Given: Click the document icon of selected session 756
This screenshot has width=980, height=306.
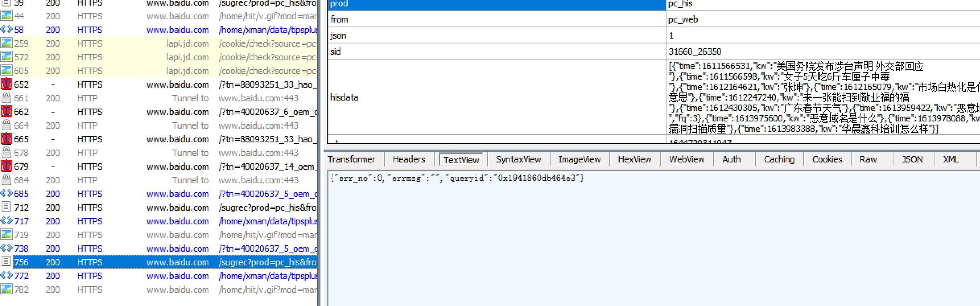Looking at the screenshot, I should coord(6,262).
